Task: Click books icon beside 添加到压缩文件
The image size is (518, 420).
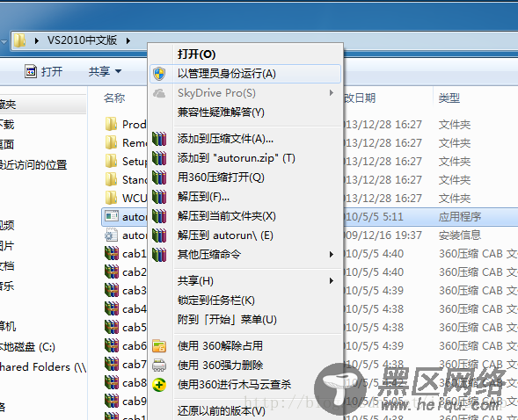Action: 159,139
